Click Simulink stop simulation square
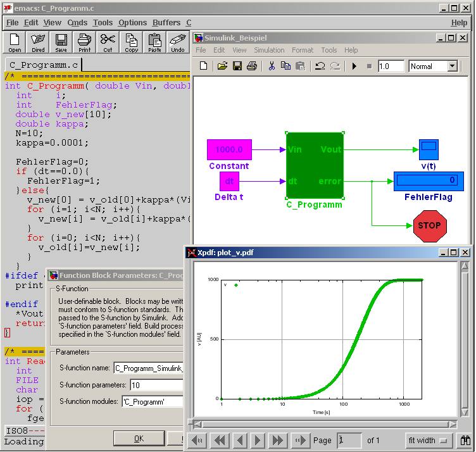476x452 pixels. point(369,66)
